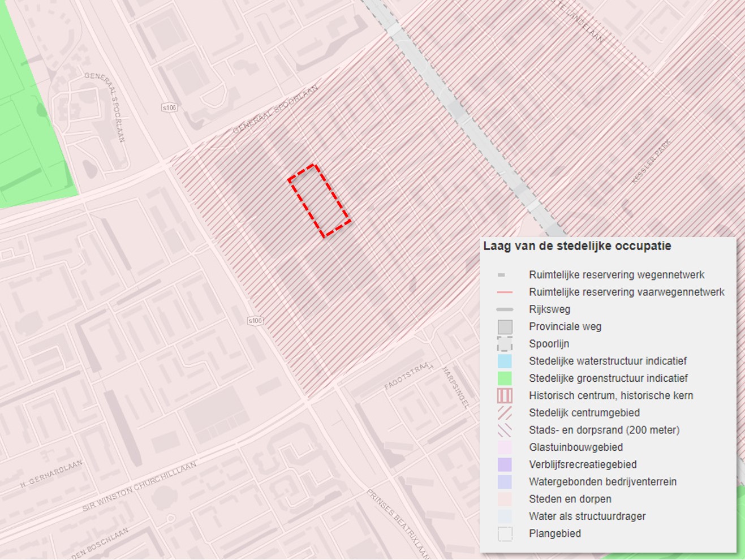Select the Spoorlijn dashed square symbol
Image resolution: width=745 pixels, height=560 pixels.
coord(505,344)
